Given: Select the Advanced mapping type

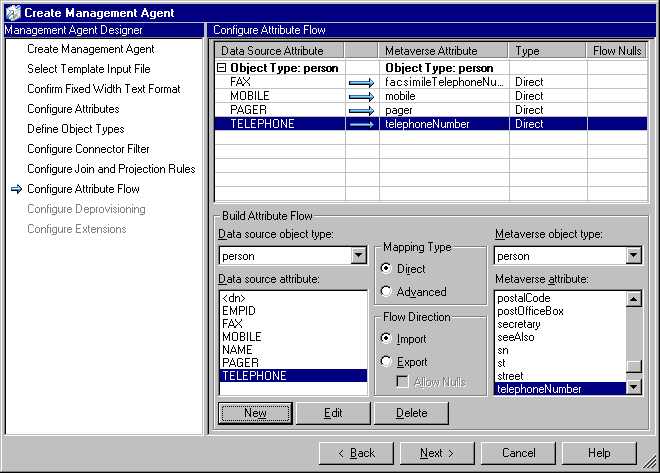Looking at the screenshot, I should (x=386, y=292).
